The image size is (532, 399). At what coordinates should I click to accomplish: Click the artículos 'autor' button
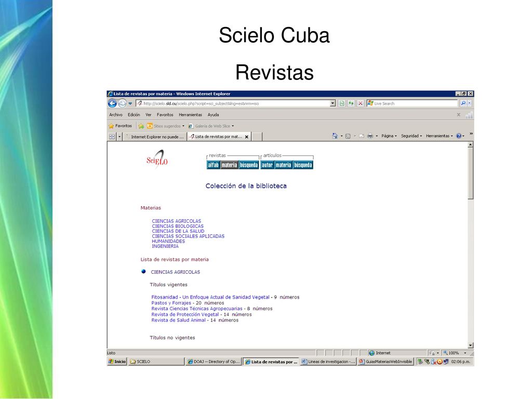click(x=267, y=165)
